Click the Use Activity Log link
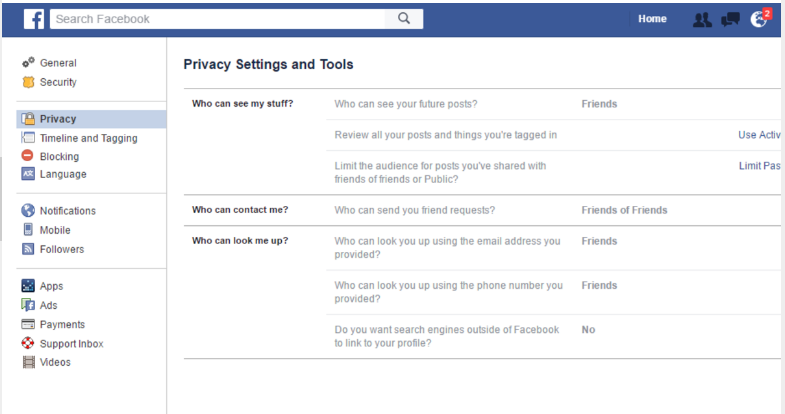This screenshot has height=414, width=785. 759,135
